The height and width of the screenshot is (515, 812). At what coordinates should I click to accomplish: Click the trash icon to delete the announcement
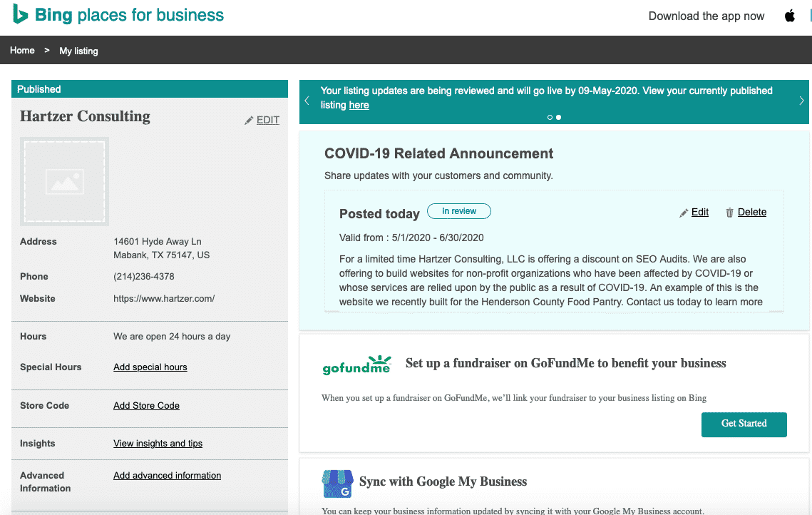(729, 212)
